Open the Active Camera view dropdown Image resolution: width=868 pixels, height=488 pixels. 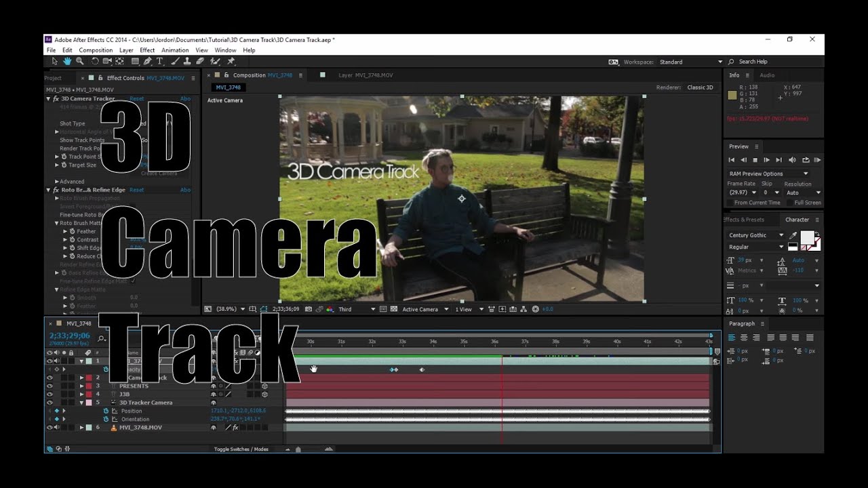coord(425,309)
